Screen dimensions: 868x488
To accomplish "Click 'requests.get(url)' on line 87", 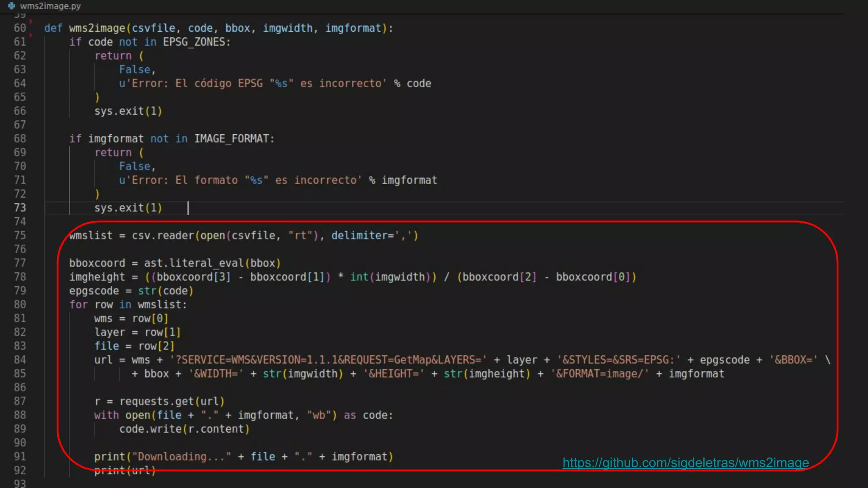I will [x=172, y=401].
